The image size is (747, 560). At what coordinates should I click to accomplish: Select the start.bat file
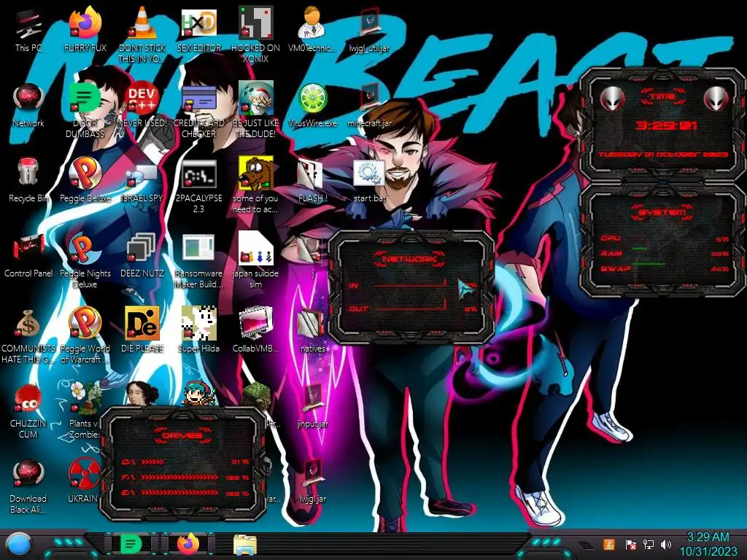click(369, 181)
